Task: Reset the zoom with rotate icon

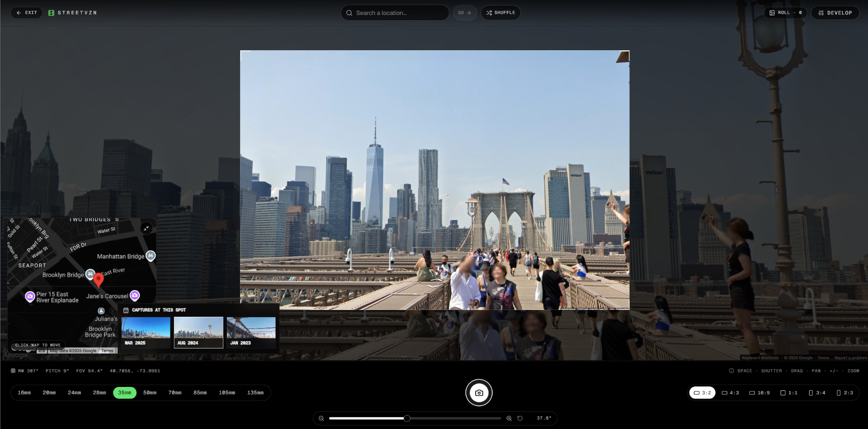Action: coord(520,419)
